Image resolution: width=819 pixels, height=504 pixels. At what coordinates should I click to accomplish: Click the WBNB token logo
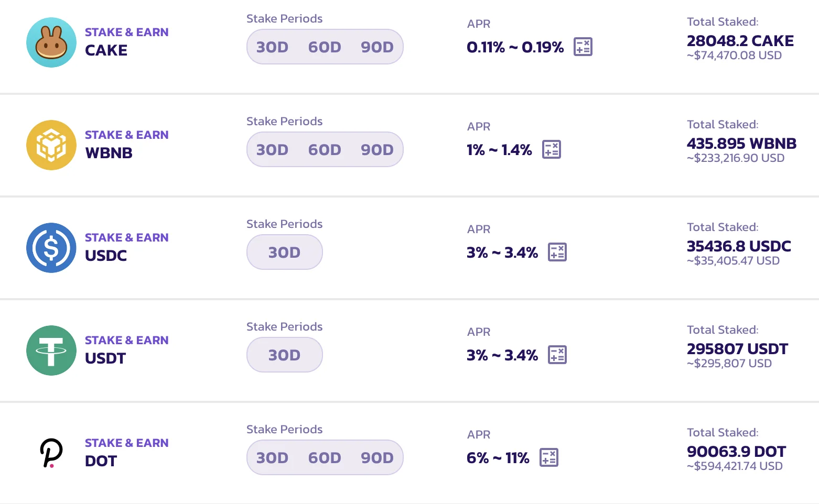51,145
